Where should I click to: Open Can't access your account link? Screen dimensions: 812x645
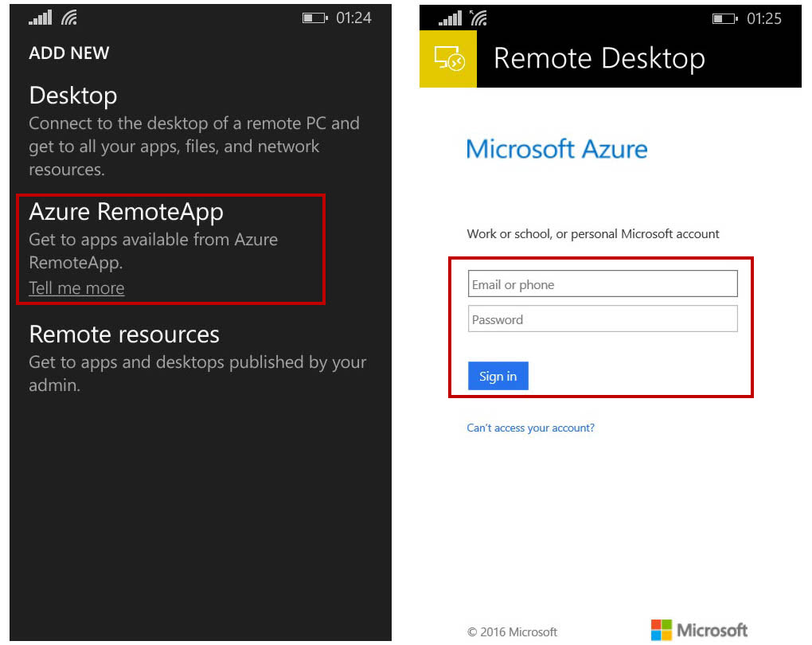pos(530,428)
